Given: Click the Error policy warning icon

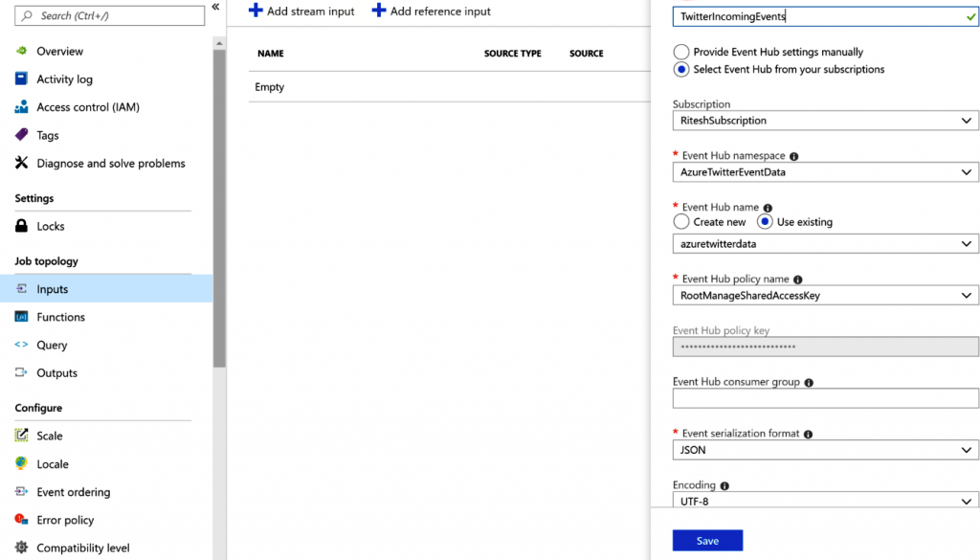Looking at the screenshot, I should pyautogui.click(x=21, y=520).
